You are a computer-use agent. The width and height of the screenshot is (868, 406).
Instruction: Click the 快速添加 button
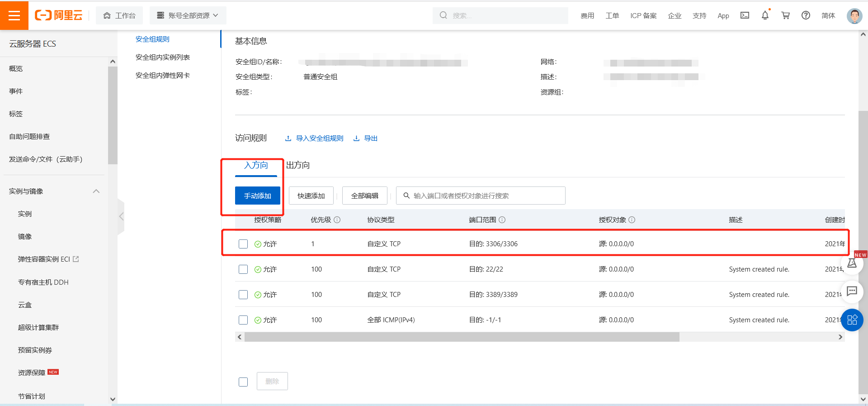(x=311, y=196)
